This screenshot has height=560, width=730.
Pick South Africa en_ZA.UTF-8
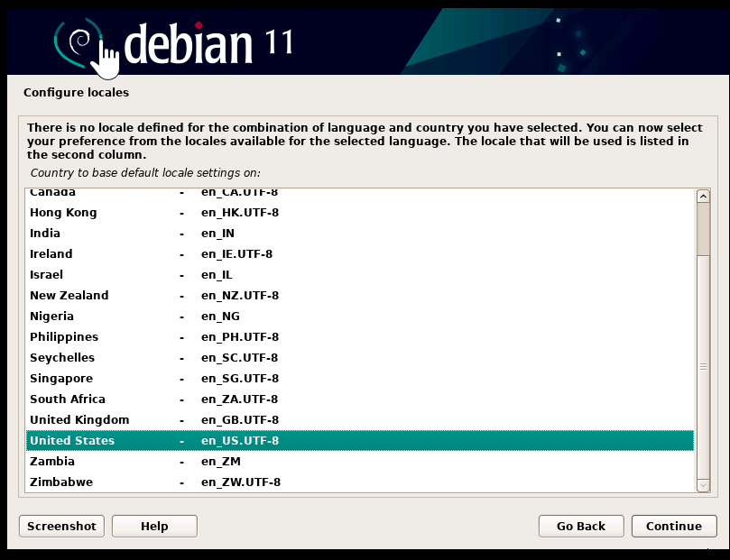pyautogui.click(x=360, y=399)
